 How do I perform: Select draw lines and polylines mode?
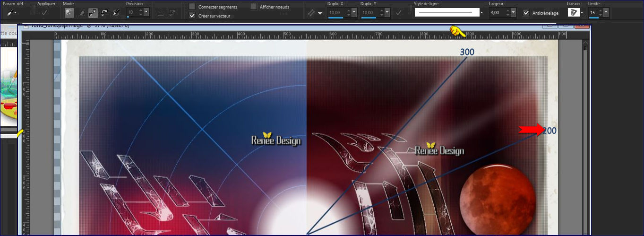click(x=94, y=13)
